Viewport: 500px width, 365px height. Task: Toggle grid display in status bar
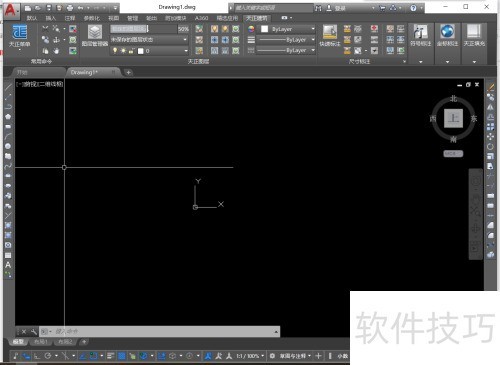[x=122, y=356]
